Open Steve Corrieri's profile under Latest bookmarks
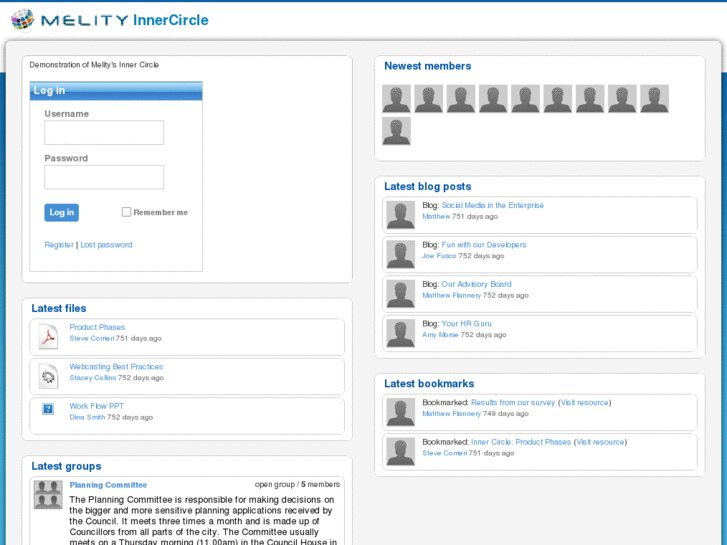Viewport: 727px width, 545px height. point(445,453)
